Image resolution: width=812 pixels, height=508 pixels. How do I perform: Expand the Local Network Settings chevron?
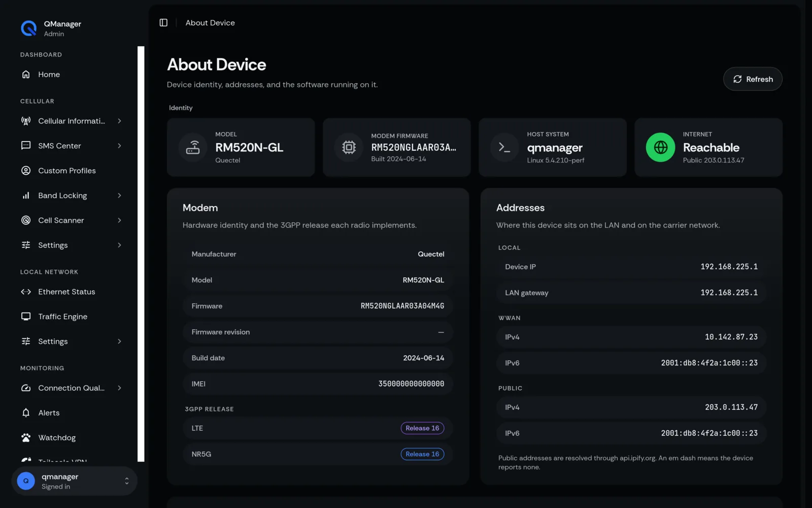point(120,341)
